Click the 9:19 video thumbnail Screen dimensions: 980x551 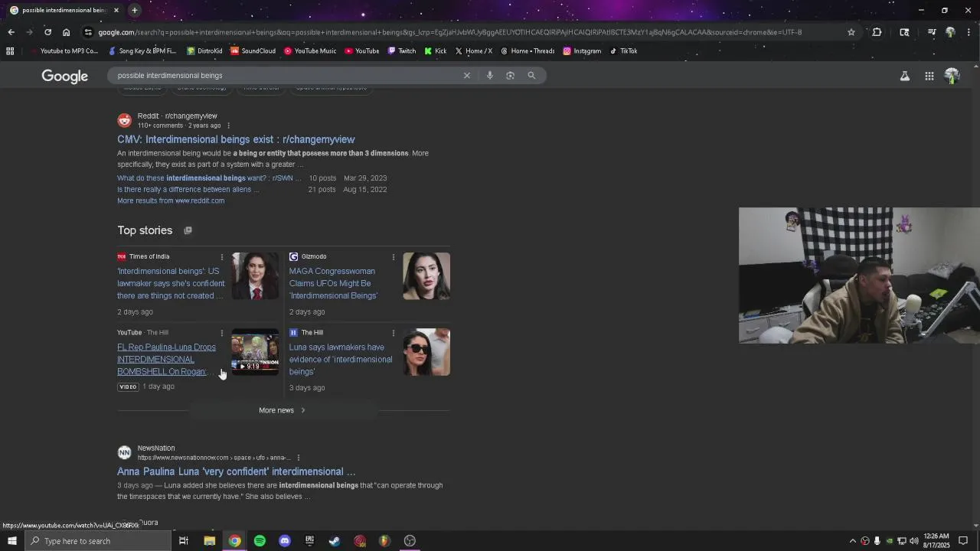tap(255, 352)
